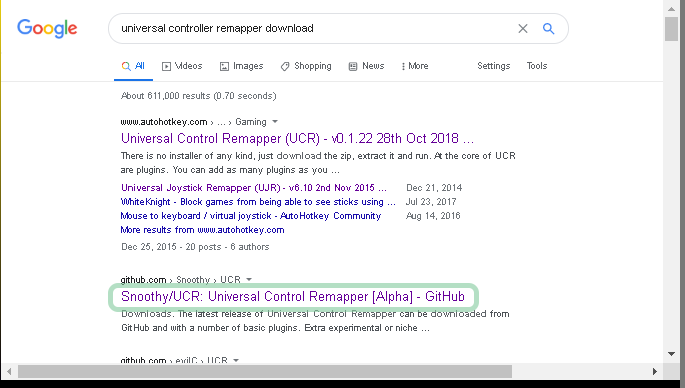The height and width of the screenshot is (388, 685).
Task: Click the vertical scrollbar thumb
Action: pyautogui.click(x=671, y=29)
